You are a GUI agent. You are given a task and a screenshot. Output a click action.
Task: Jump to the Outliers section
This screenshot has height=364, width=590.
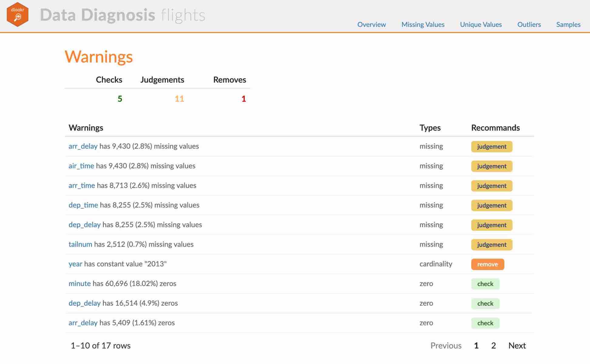pyautogui.click(x=529, y=25)
